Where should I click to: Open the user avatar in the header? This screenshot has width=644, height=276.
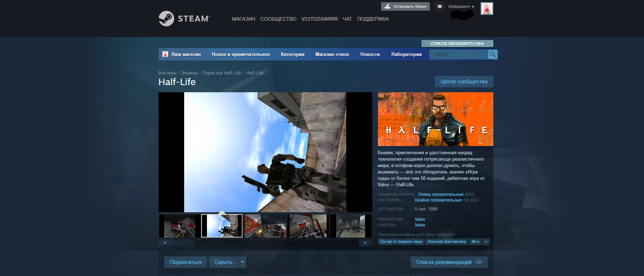click(487, 8)
